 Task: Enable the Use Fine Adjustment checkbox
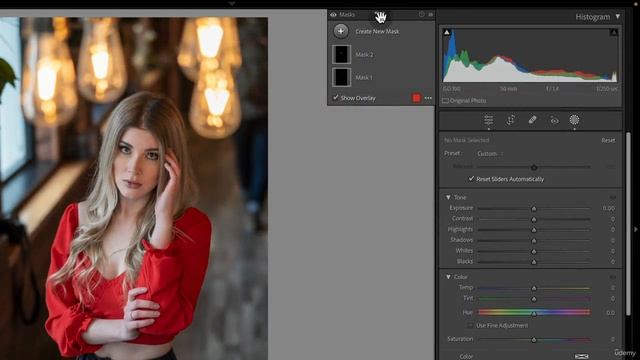click(x=471, y=325)
